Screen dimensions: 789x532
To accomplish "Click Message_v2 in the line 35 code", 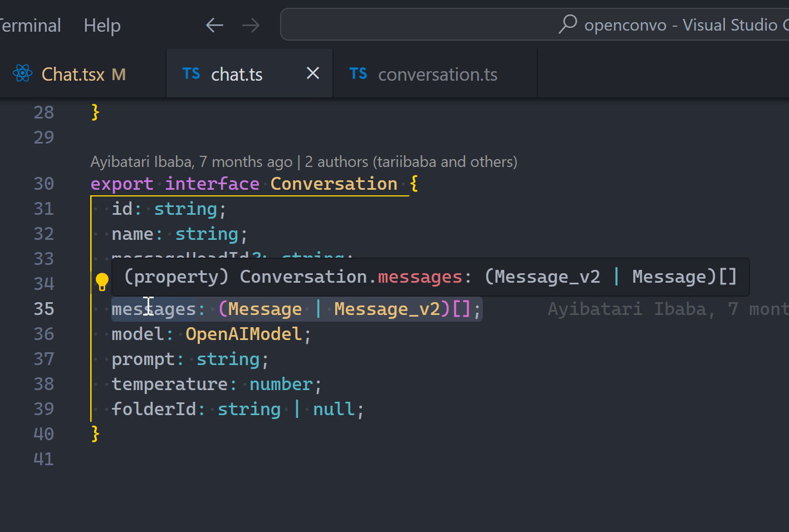I will [x=387, y=309].
